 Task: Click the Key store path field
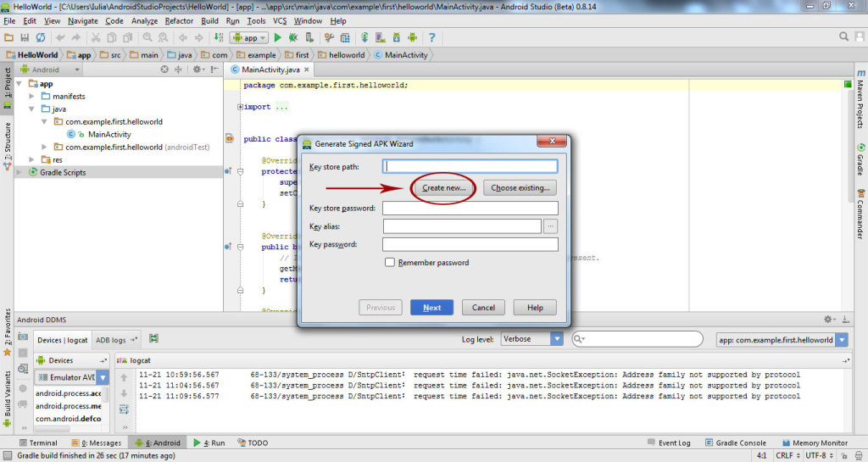click(x=470, y=166)
